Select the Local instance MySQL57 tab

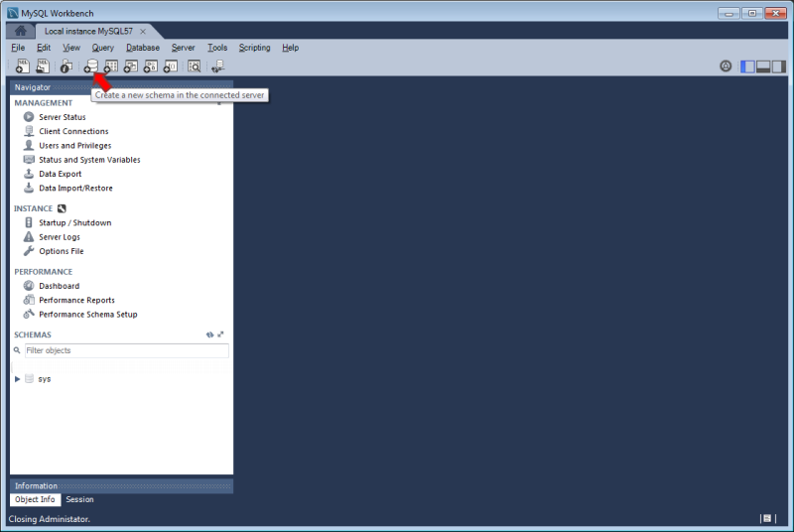coord(88,32)
